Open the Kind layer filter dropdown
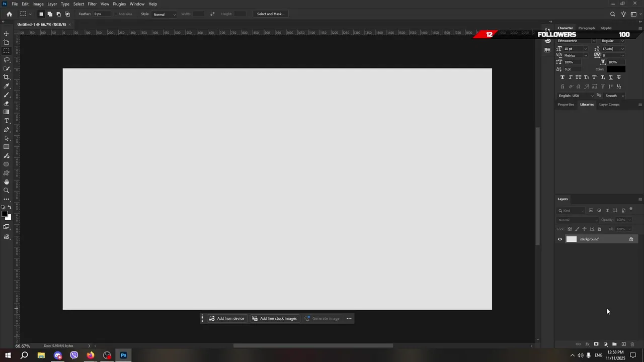Image resolution: width=644 pixels, height=362 pixels. [571, 211]
